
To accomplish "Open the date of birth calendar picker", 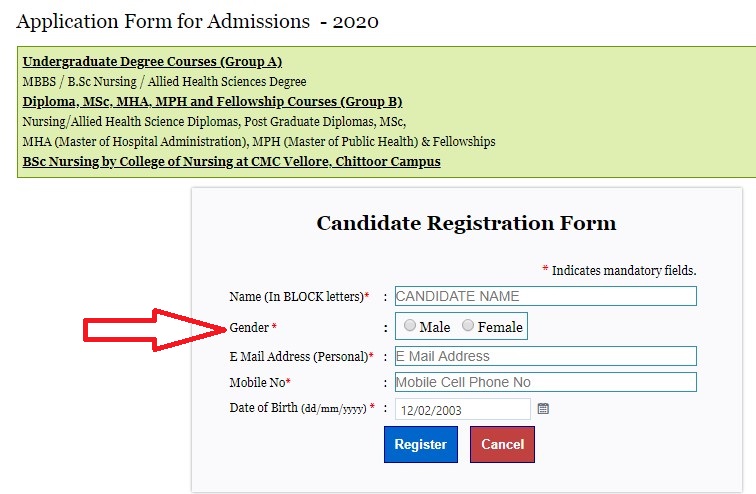I will coord(543,409).
